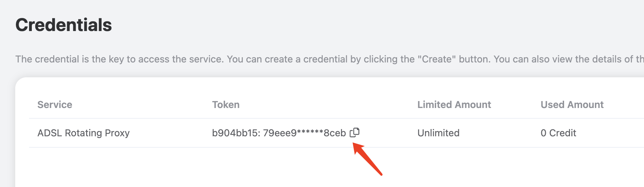Viewport: 644px width, 187px height.
Task: Click the masked token ending in 8ceb
Action: [x=304, y=133]
